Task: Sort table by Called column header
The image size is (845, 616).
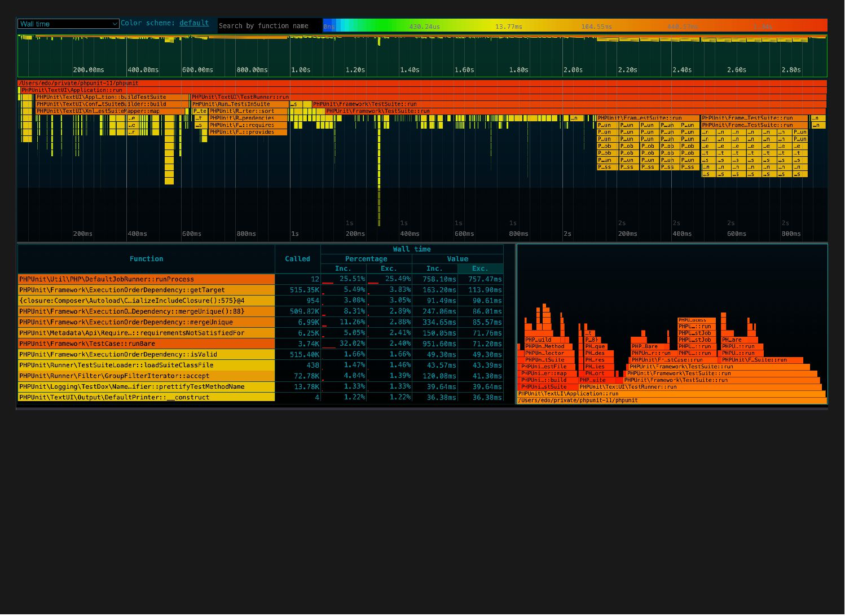Action: [x=297, y=259]
